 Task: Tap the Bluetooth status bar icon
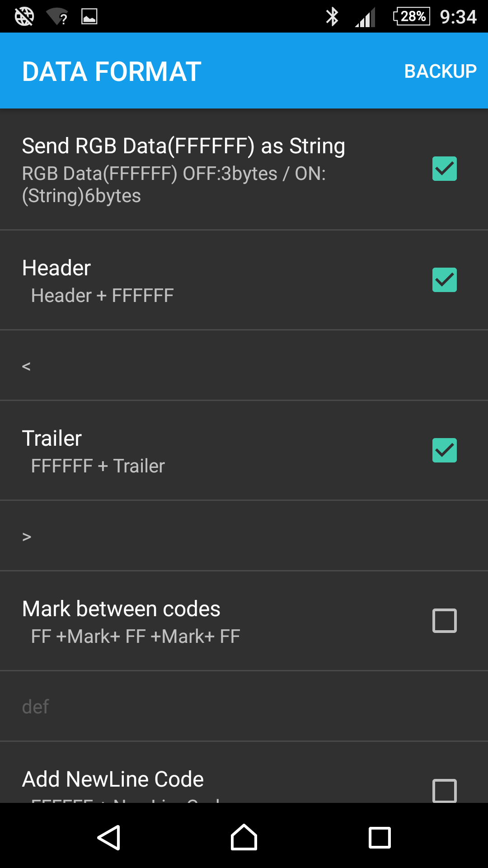(x=332, y=17)
